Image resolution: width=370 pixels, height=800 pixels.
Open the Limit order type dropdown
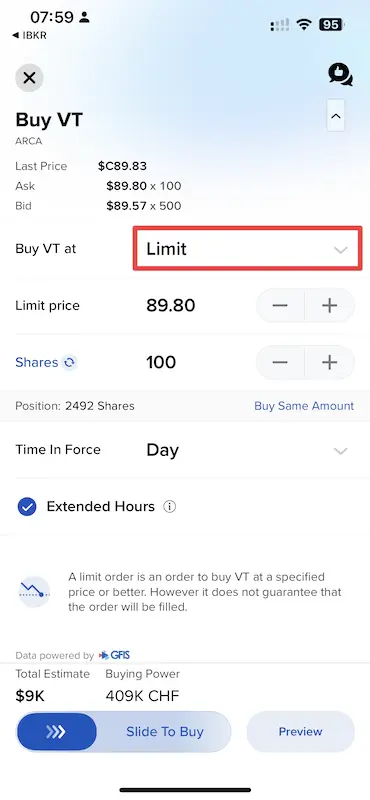point(248,249)
